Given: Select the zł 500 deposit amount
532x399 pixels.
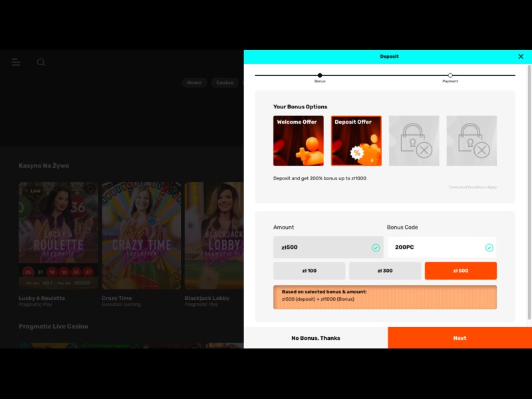Looking at the screenshot, I should [461, 271].
